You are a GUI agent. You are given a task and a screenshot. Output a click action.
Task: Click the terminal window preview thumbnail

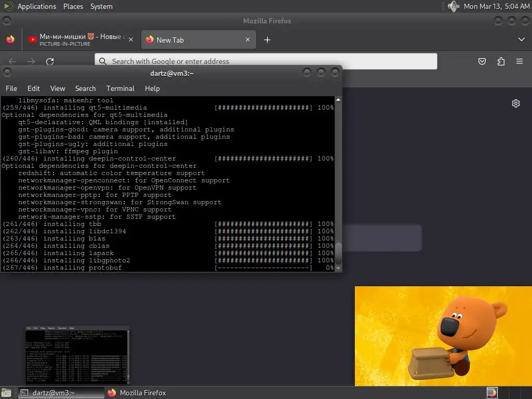tap(77, 355)
